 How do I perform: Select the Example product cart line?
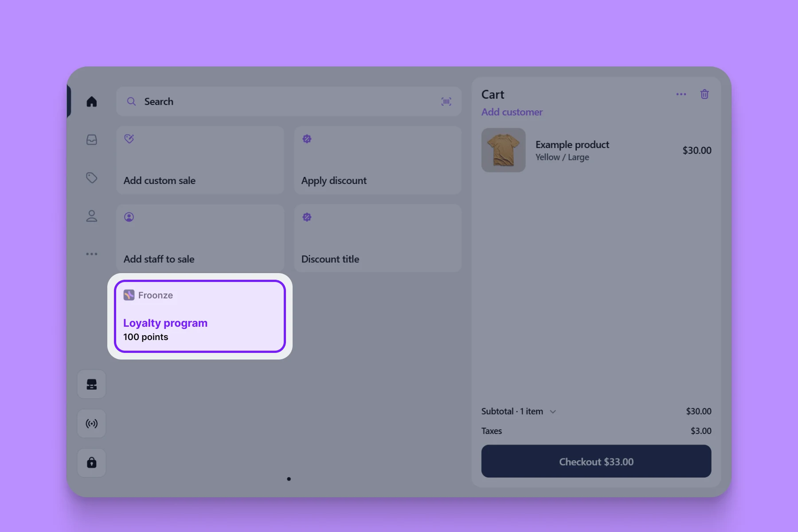(596, 150)
